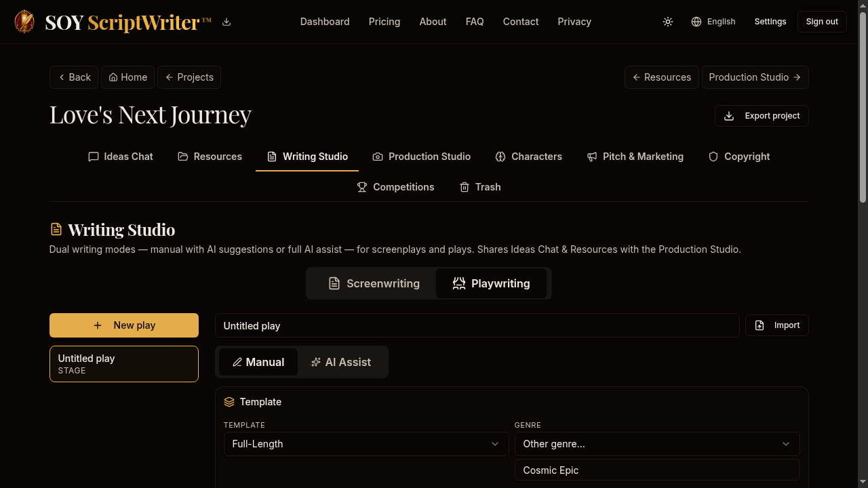Click the Import button

pos(777,325)
